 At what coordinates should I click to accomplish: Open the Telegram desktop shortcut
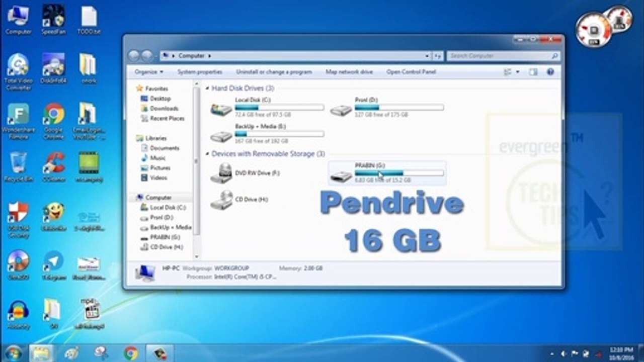(53, 265)
